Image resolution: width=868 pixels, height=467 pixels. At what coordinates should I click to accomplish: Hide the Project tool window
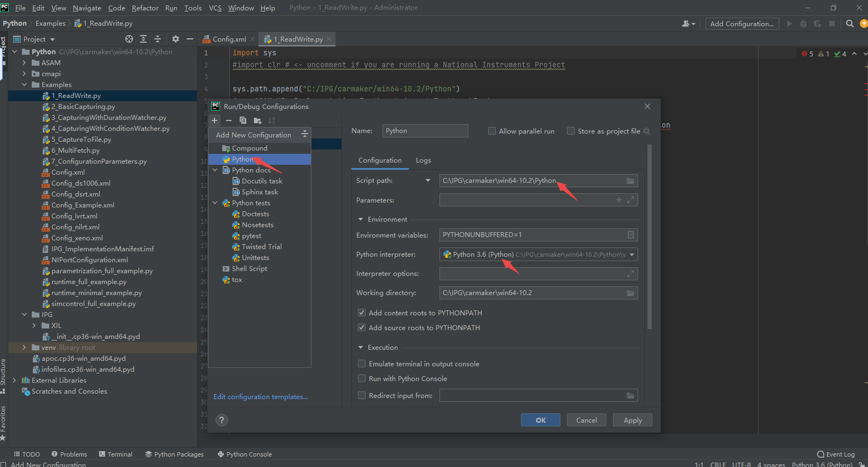tap(190, 39)
